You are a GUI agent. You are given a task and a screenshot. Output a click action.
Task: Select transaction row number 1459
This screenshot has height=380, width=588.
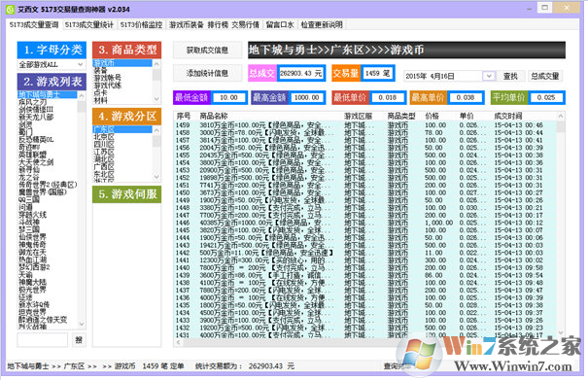tap(365, 125)
